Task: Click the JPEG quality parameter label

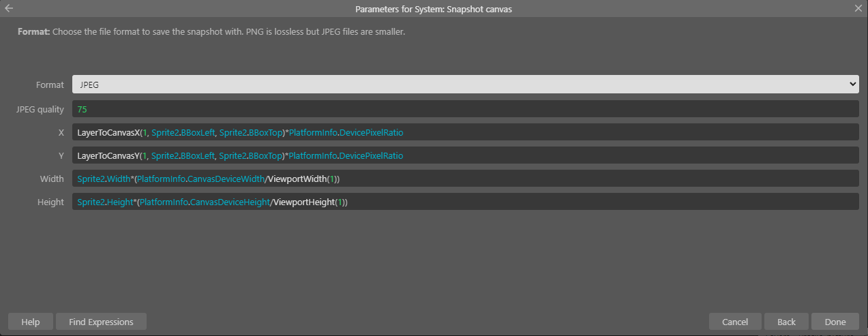Action: pos(40,109)
